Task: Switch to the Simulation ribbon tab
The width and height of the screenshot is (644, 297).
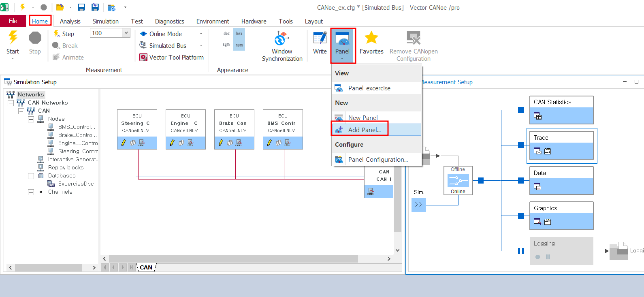Action: pos(105,21)
